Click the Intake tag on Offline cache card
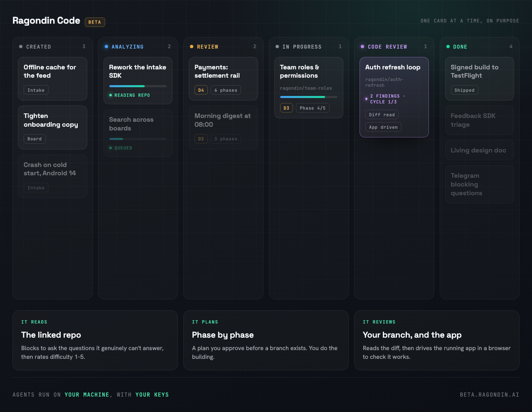This screenshot has width=532, height=412. [36, 90]
